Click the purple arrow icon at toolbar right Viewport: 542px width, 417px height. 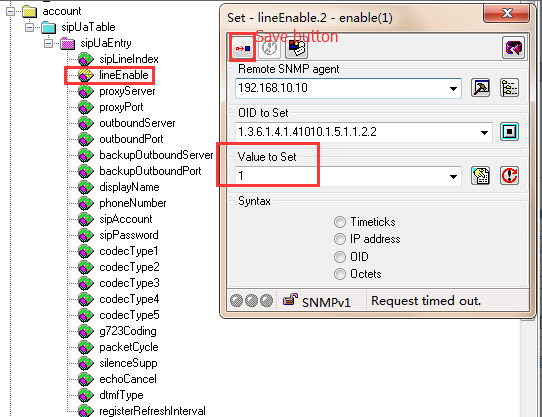[513, 48]
